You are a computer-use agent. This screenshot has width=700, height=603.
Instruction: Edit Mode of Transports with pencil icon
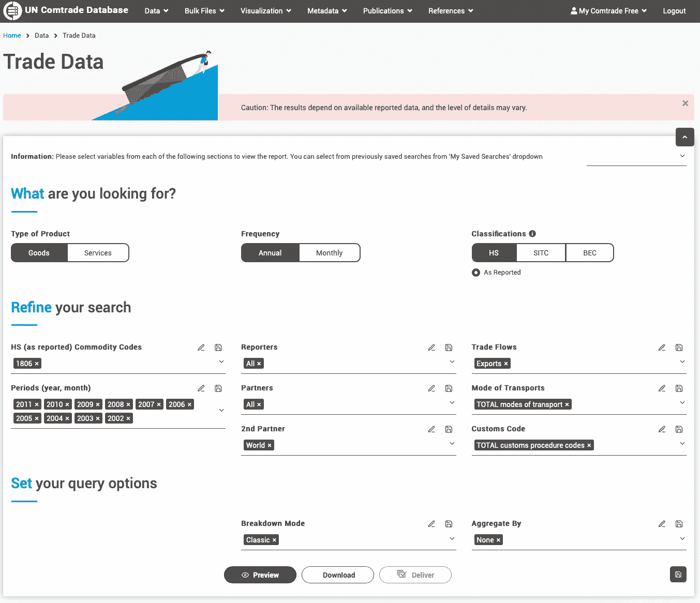pos(662,388)
